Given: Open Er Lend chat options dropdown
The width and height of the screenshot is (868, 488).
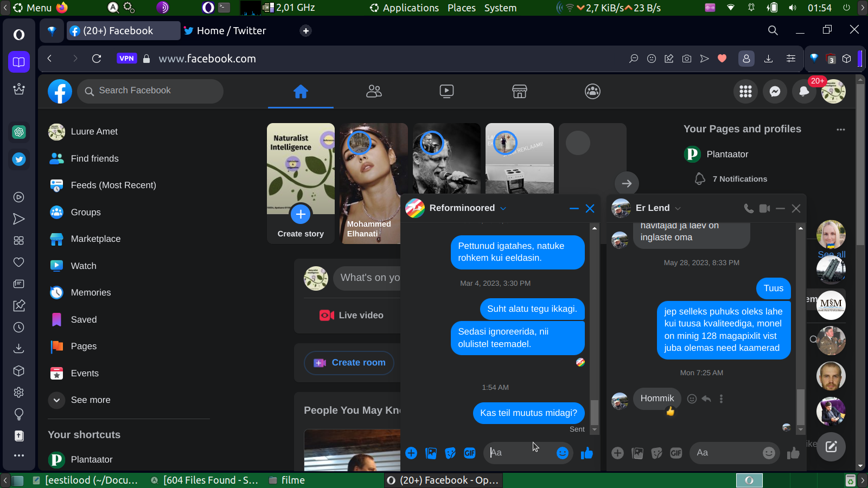Looking at the screenshot, I should pyautogui.click(x=678, y=208).
